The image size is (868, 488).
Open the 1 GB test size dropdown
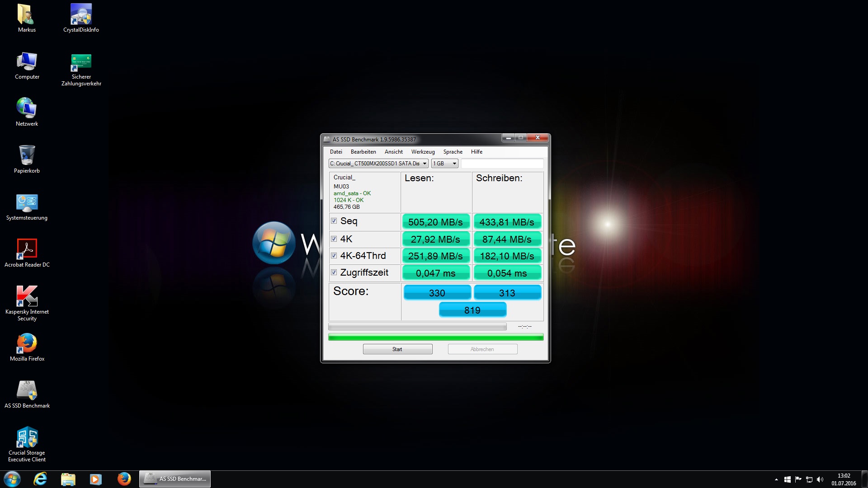point(454,164)
